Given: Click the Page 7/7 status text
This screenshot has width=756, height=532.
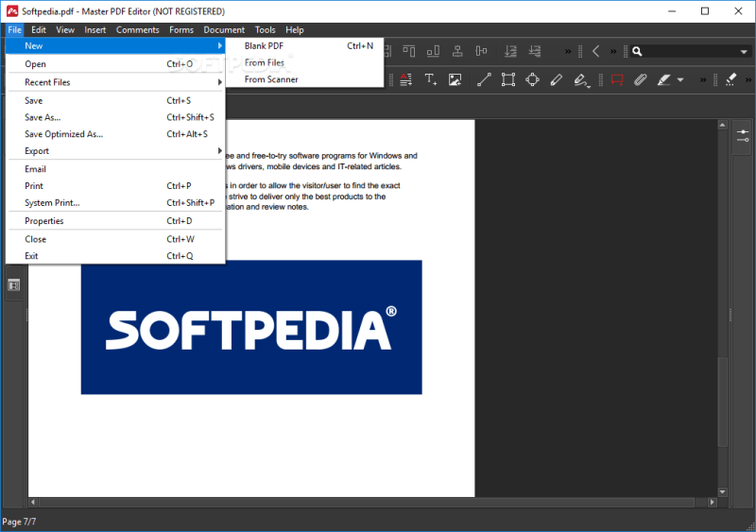Looking at the screenshot, I should (x=19, y=522).
